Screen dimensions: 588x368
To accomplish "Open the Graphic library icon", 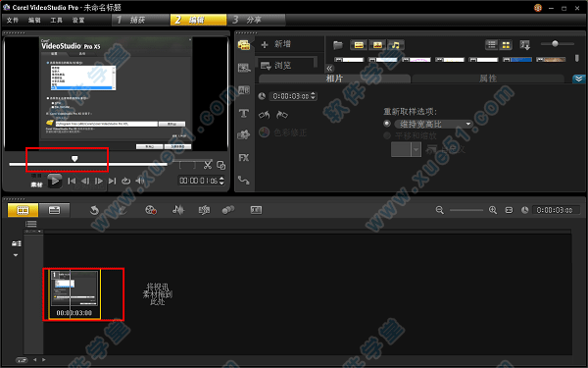I will point(244,135).
